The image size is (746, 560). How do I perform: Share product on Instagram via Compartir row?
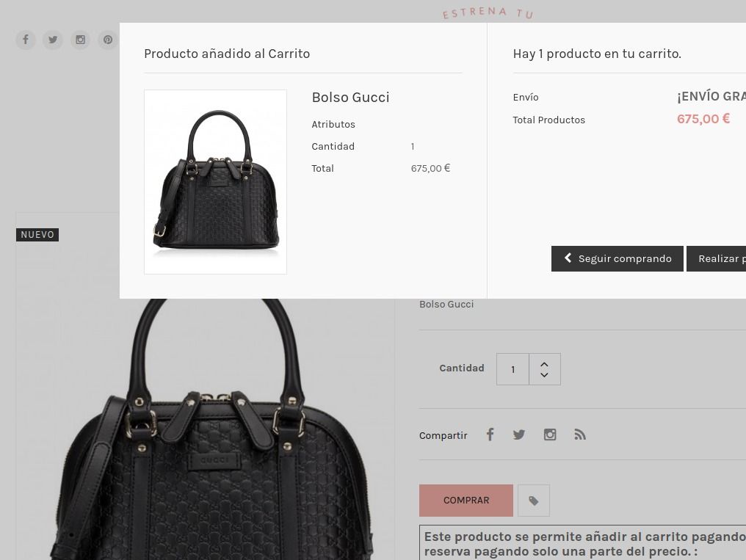[x=550, y=434]
